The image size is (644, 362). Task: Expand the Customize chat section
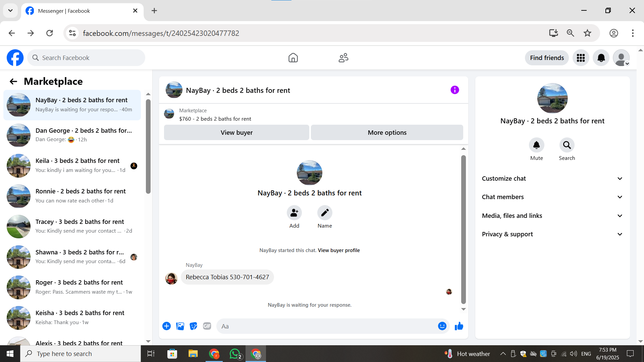(x=552, y=179)
